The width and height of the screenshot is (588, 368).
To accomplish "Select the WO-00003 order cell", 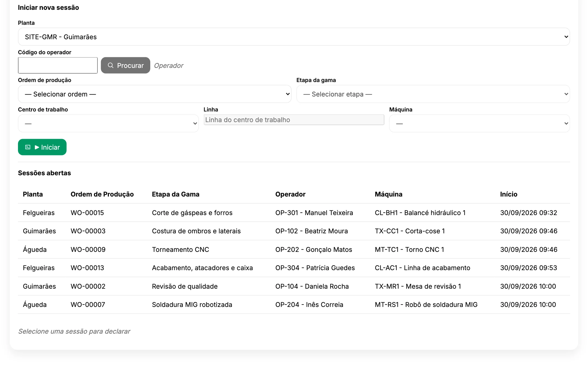I will pos(88,231).
